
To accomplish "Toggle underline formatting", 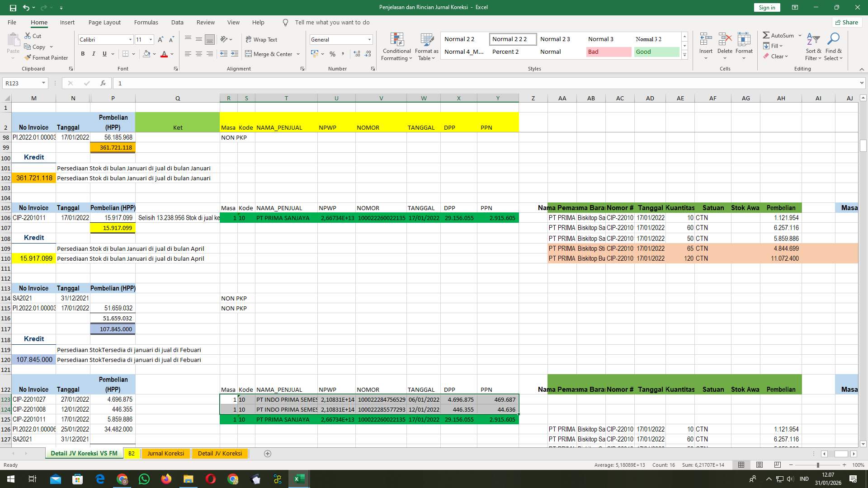I will click(104, 53).
